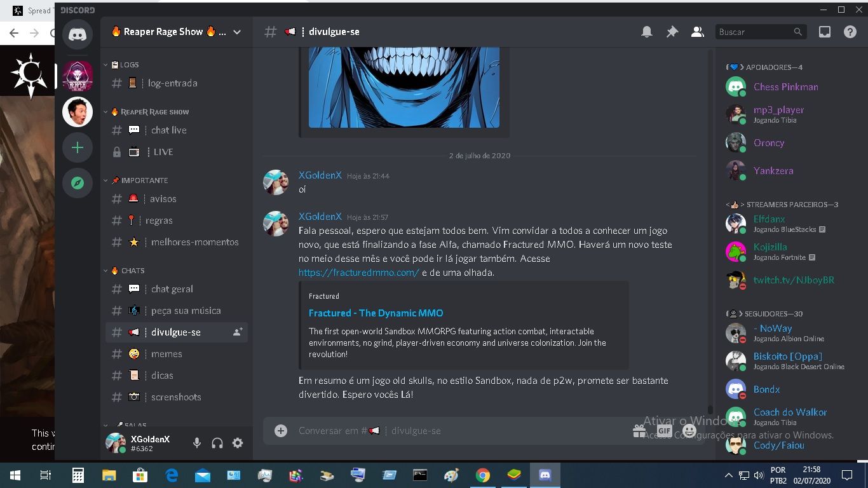
Task: Open the server with the face avatar
Action: [x=78, y=112]
